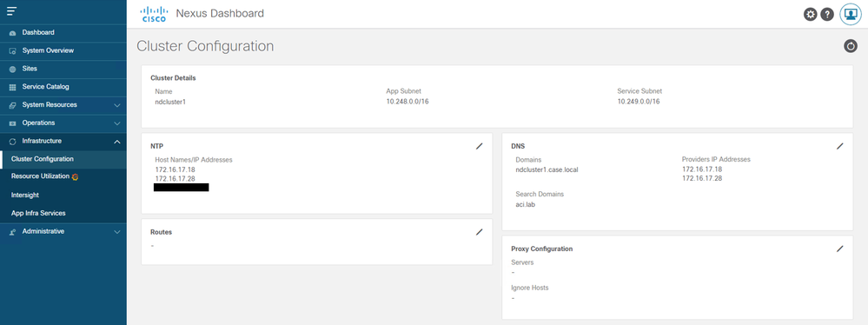
Task: Click the Cluster Configuration page heading
Action: (x=205, y=46)
